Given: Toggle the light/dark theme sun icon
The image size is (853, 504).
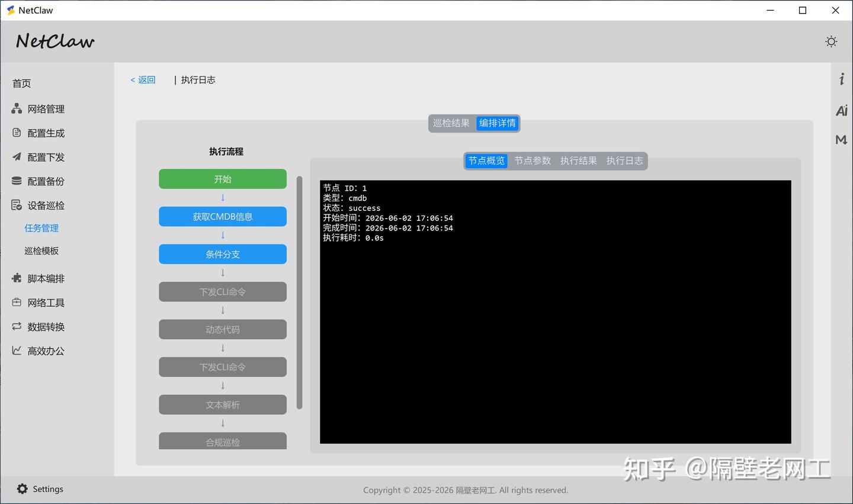Looking at the screenshot, I should [831, 41].
